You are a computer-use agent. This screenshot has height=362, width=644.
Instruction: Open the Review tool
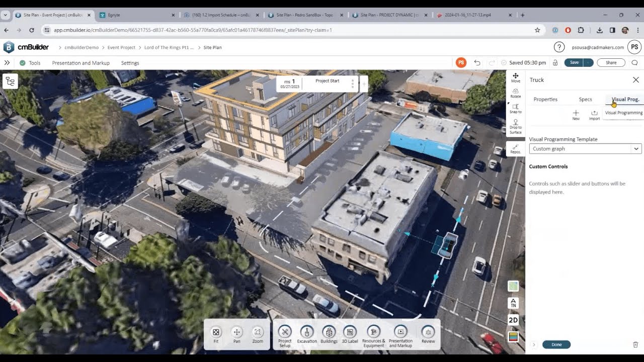click(428, 335)
